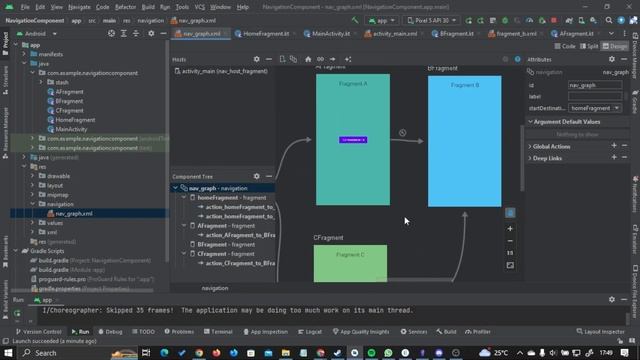The height and width of the screenshot is (360, 640).
Task: Click the Create deep link icon
Action: point(320,59)
